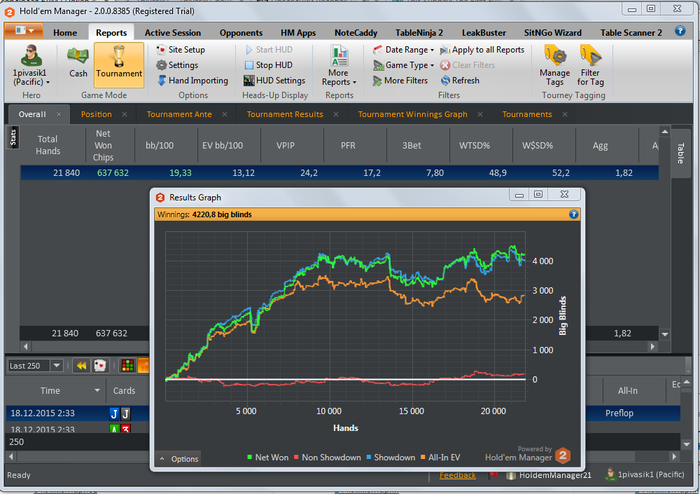The height and width of the screenshot is (494, 700).
Task: Click Apply to all Reports
Action: click(482, 50)
